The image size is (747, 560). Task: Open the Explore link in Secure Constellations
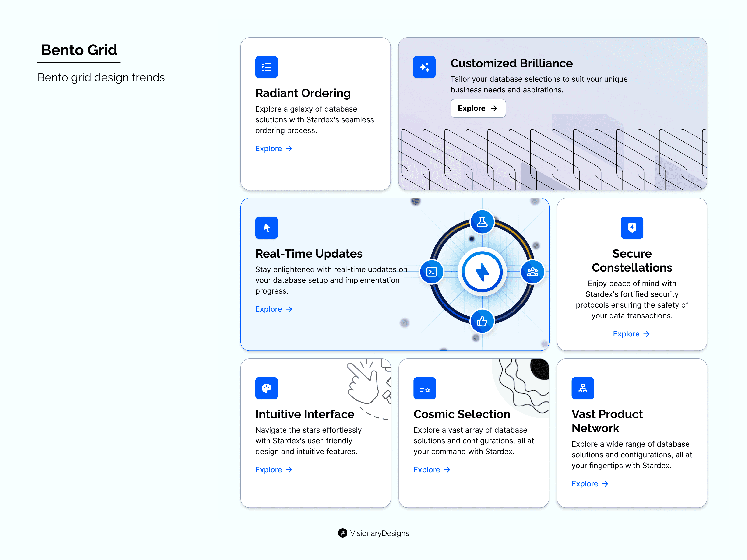point(631,334)
